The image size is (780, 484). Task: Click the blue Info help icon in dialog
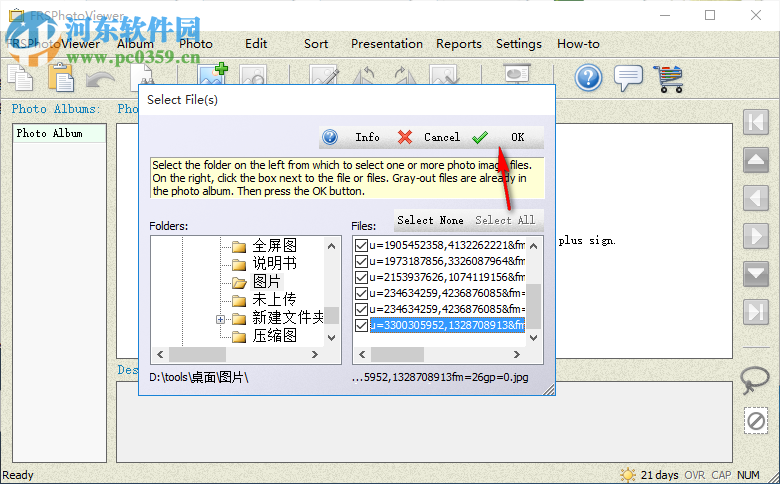pyautogui.click(x=330, y=137)
